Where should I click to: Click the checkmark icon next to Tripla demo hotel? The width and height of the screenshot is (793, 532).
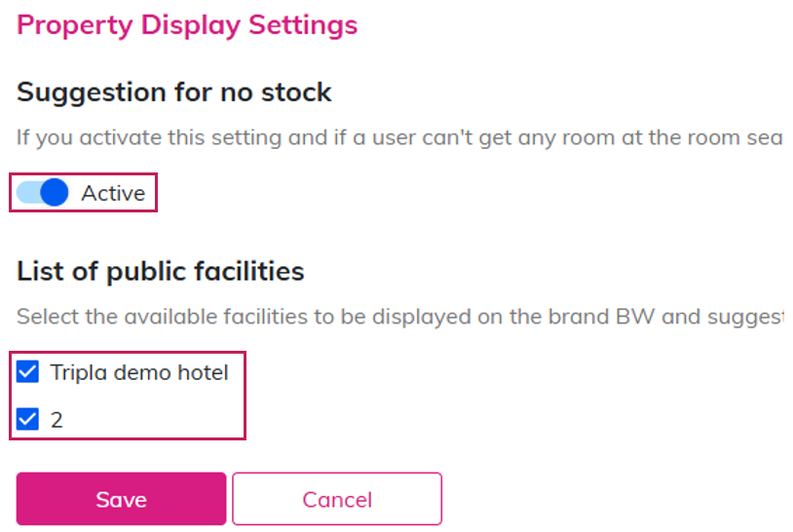(28, 372)
